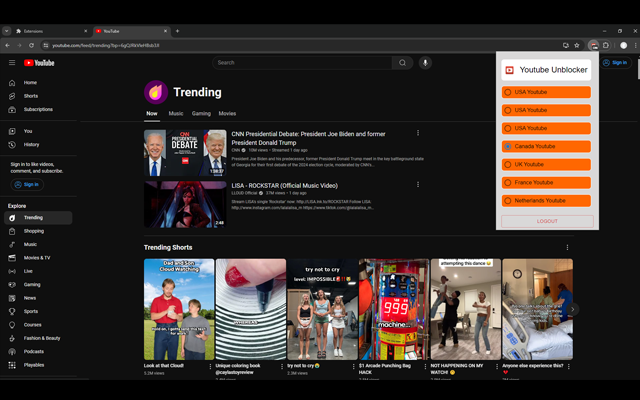This screenshot has width=640, height=400.
Task: Click the Sign in button at top right
Action: coord(616,62)
